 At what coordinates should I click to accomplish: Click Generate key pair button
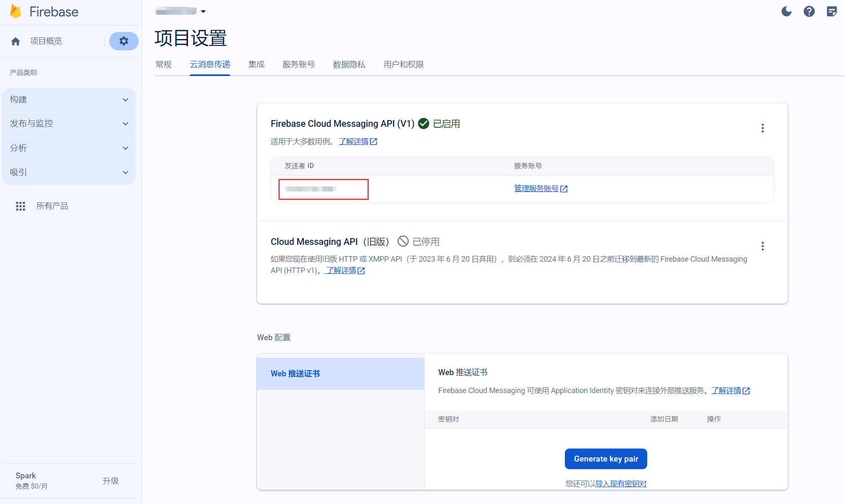[x=606, y=459]
